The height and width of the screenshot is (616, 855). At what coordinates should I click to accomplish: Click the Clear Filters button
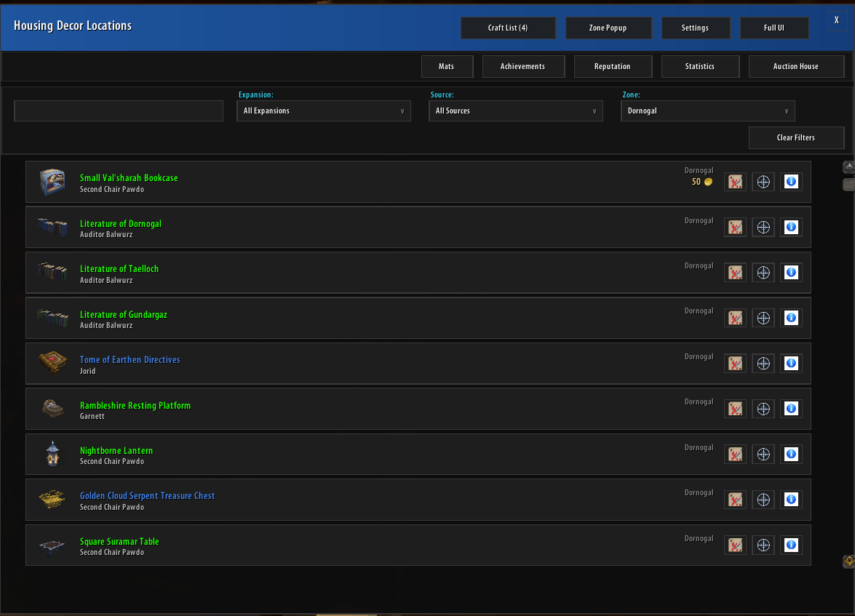point(796,137)
